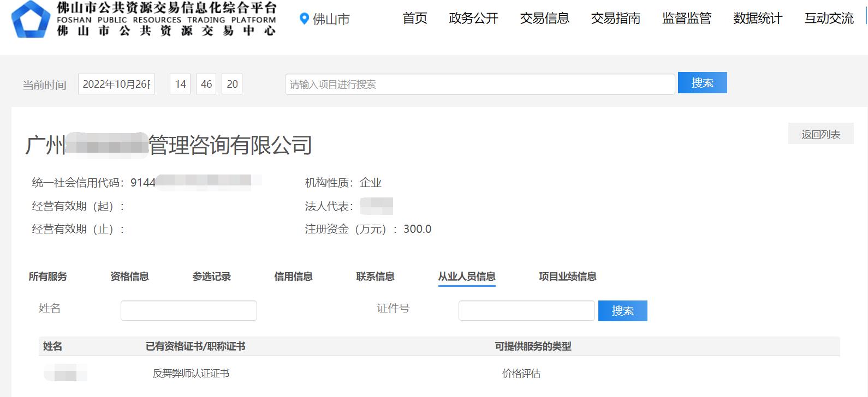Focus the project search input field
This screenshot has width=868, height=397.
coord(479,85)
